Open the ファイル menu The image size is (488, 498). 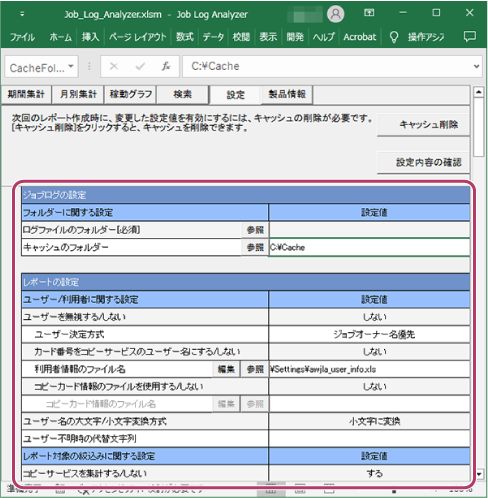(x=22, y=37)
